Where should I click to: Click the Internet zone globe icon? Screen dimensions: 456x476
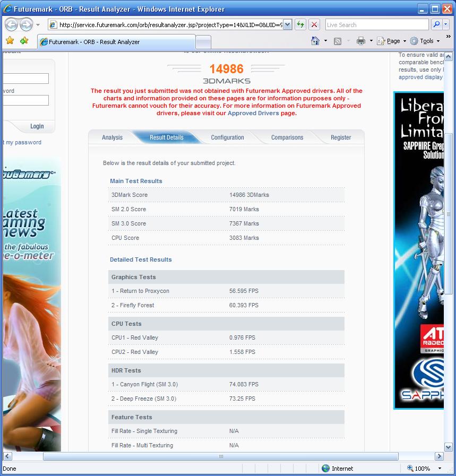pyautogui.click(x=325, y=469)
